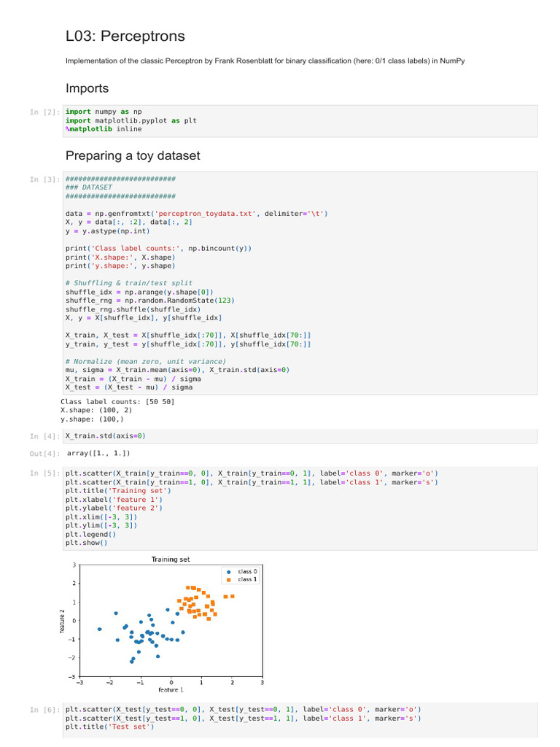560x747 pixels.
Task: Click the 'class 0' entry in the plot legend
Action: point(242,571)
